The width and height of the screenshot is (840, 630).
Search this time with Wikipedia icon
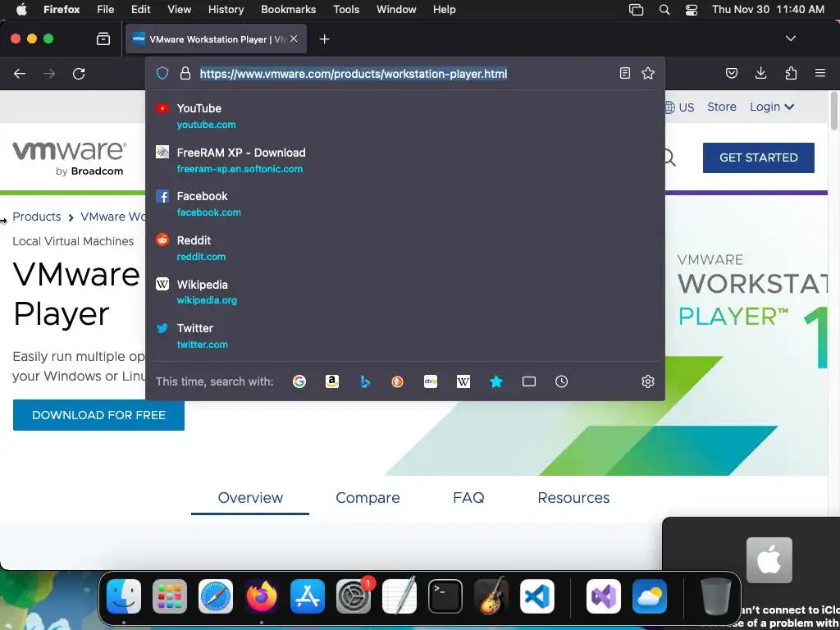coord(463,381)
